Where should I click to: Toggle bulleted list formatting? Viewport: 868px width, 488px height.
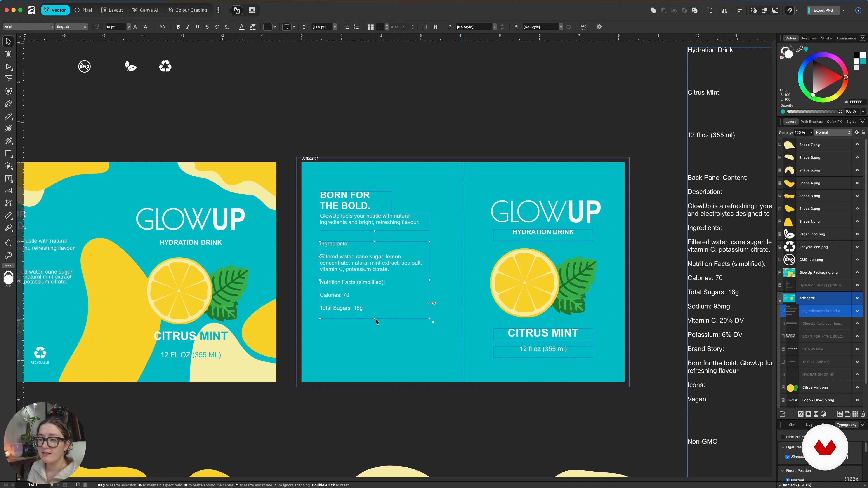(x=346, y=27)
